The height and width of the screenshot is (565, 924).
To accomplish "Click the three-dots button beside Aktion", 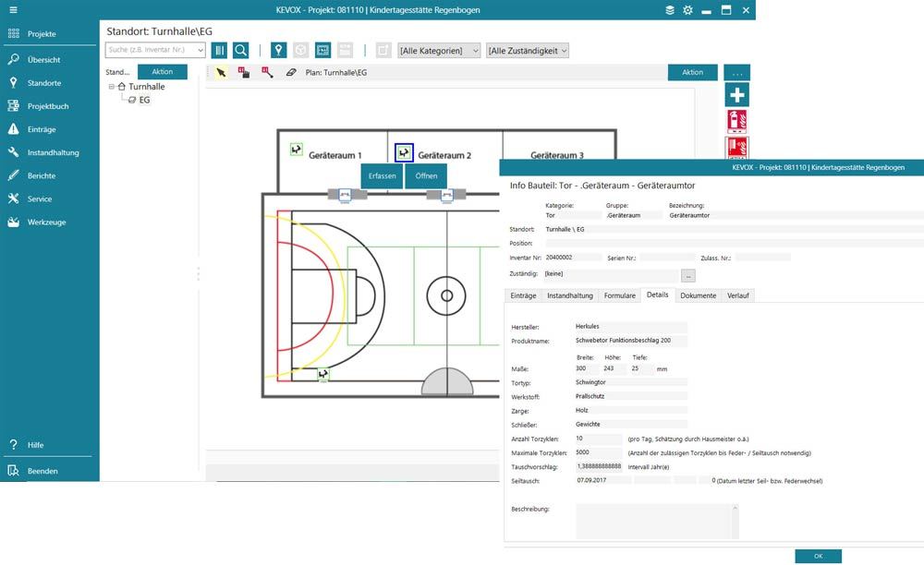I will tap(736, 72).
